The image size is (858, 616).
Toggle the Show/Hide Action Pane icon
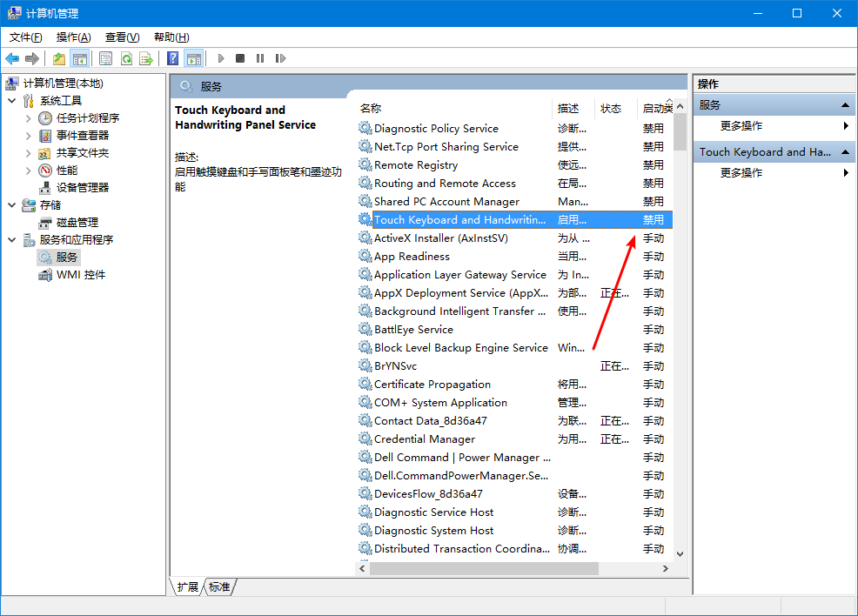(194, 58)
